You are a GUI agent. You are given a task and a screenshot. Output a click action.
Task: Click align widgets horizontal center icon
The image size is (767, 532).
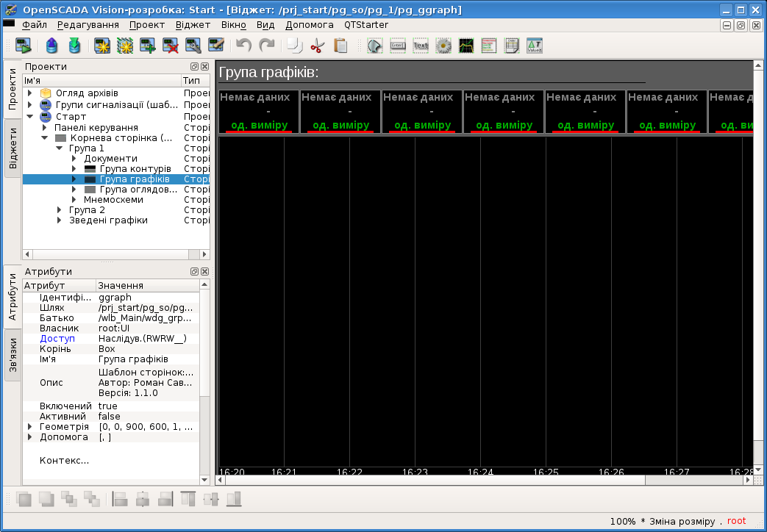(211, 499)
